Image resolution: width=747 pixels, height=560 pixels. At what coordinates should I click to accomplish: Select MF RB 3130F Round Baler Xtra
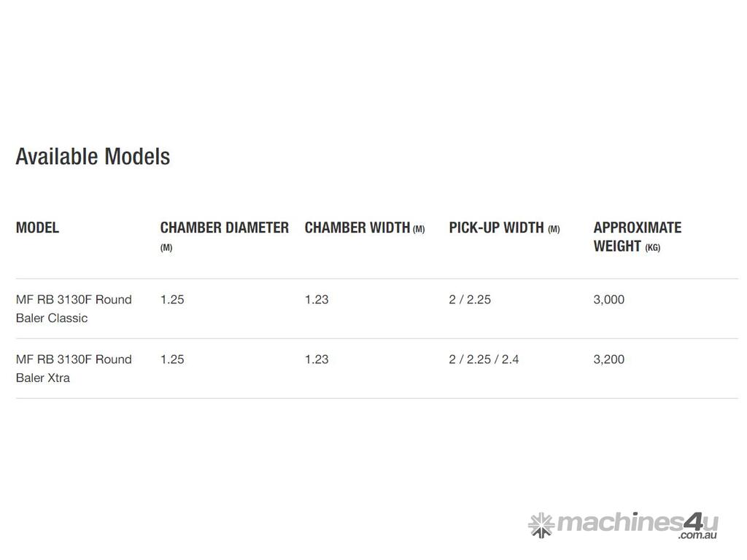pos(74,368)
